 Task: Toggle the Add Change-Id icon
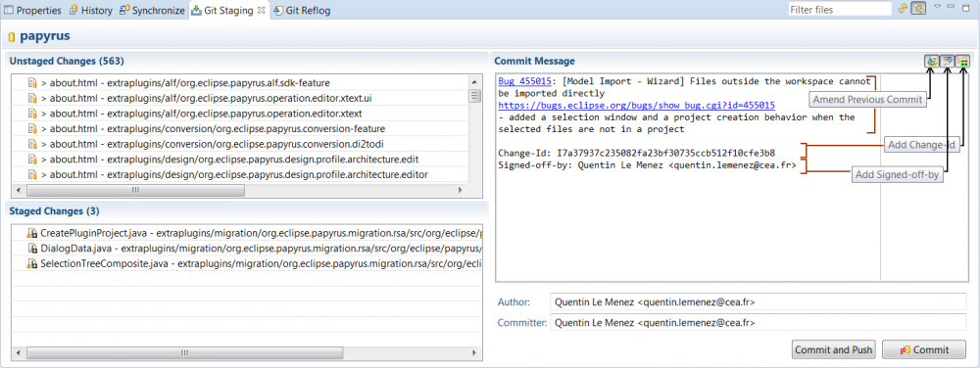pyautogui.click(x=963, y=61)
